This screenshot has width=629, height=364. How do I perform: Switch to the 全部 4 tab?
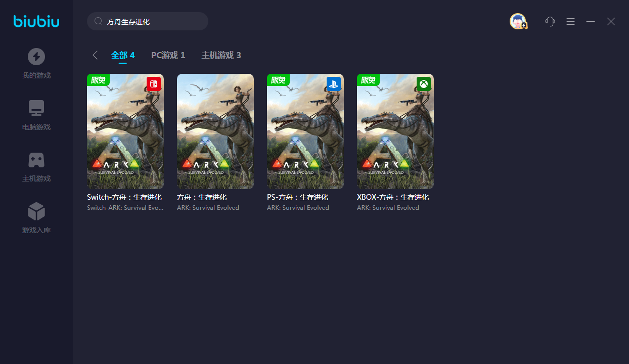click(x=123, y=55)
